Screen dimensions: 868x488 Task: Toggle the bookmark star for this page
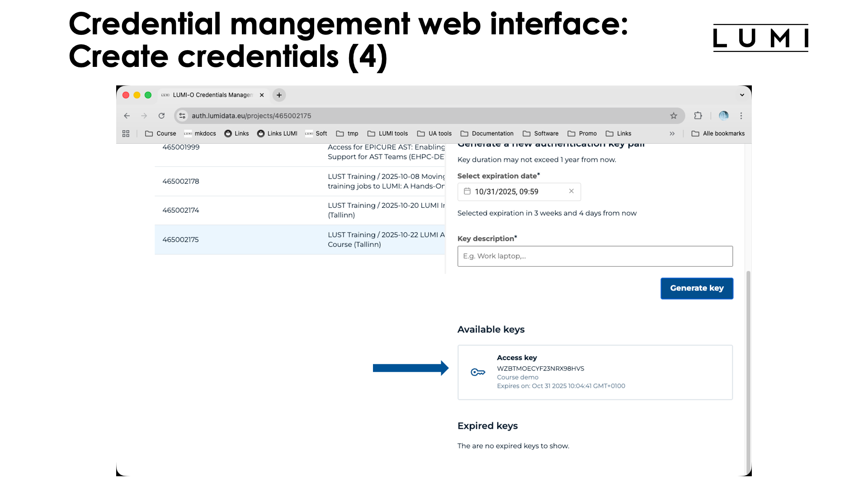coord(674,116)
